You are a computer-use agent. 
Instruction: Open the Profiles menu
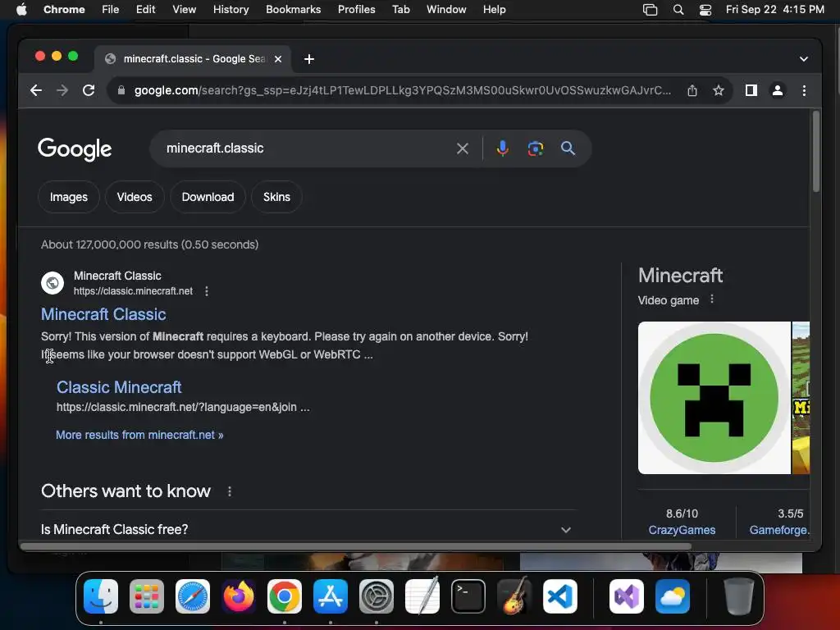(356, 10)
